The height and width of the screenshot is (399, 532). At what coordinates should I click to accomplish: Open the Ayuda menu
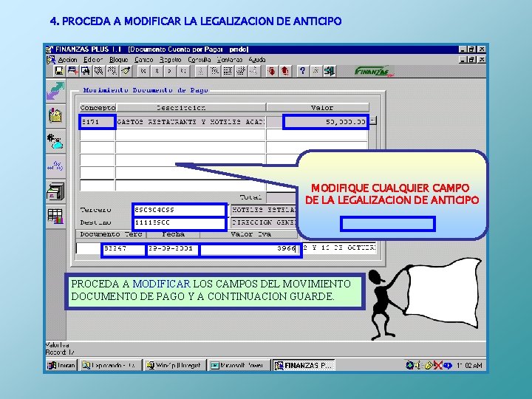point(257,60)
